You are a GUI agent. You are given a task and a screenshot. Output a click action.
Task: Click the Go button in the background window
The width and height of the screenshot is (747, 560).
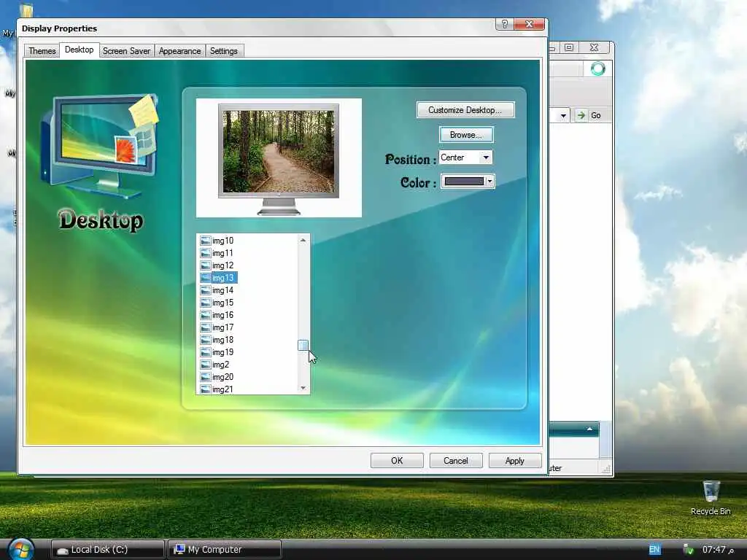pyautogui.click(x=589, y=115)
